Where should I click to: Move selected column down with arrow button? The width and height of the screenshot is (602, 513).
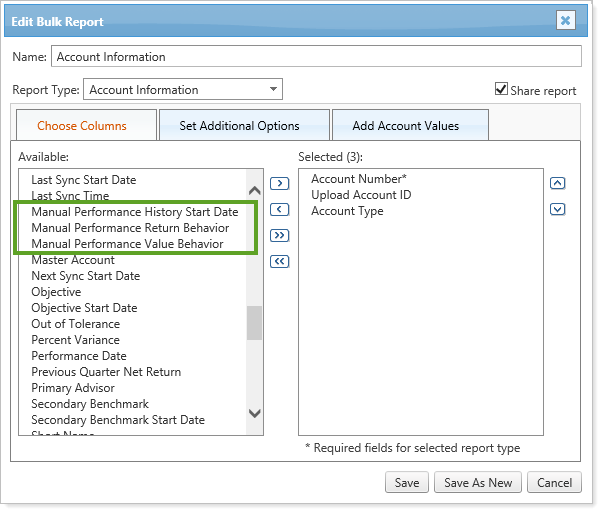[x=558, y=209]
